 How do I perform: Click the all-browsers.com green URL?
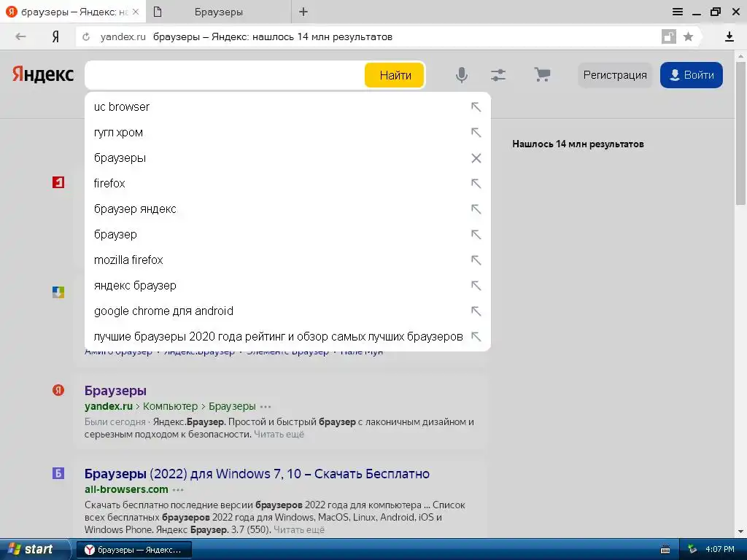click(126, 489)
